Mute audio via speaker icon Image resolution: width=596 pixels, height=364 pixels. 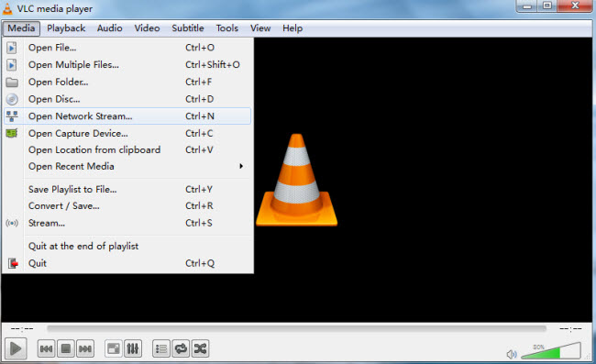click(512, 354)
